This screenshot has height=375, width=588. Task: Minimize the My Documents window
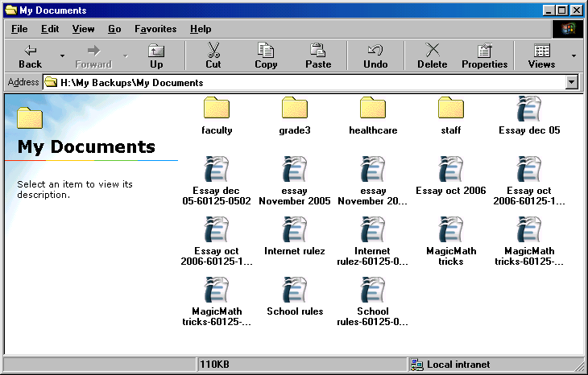(x=549, y=10)
